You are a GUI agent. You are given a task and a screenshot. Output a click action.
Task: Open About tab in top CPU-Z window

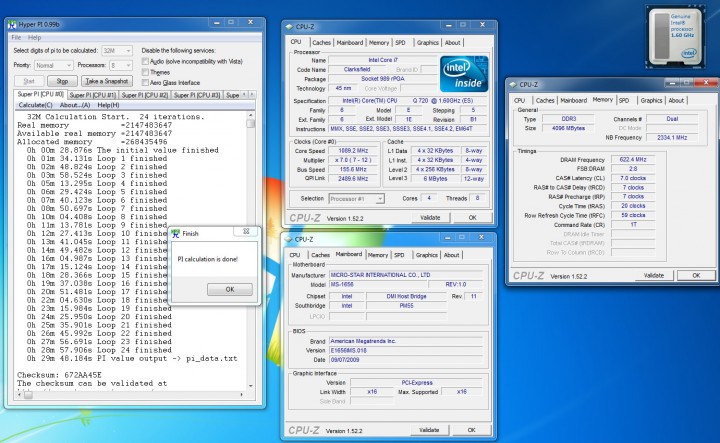pos(452,43)
